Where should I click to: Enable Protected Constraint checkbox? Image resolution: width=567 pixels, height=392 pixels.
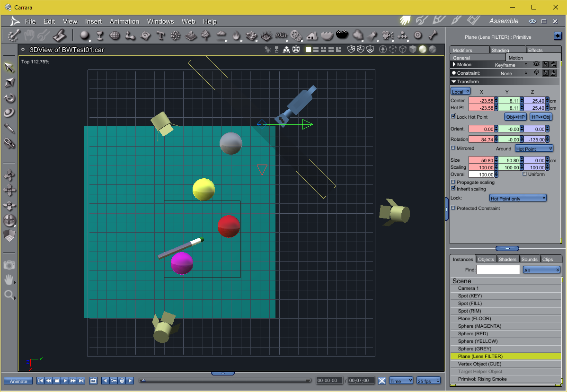coord(453,208)
